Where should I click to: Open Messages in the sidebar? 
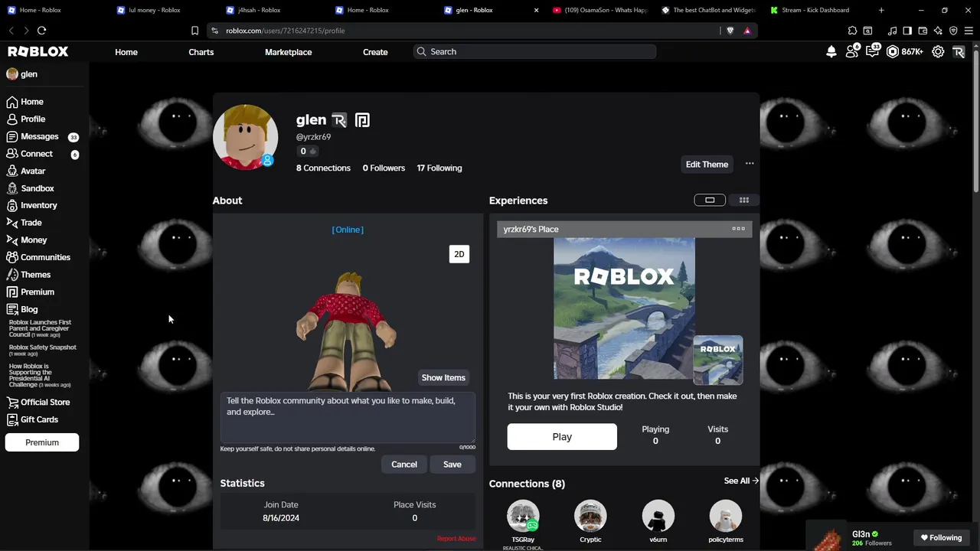point(40,137)
